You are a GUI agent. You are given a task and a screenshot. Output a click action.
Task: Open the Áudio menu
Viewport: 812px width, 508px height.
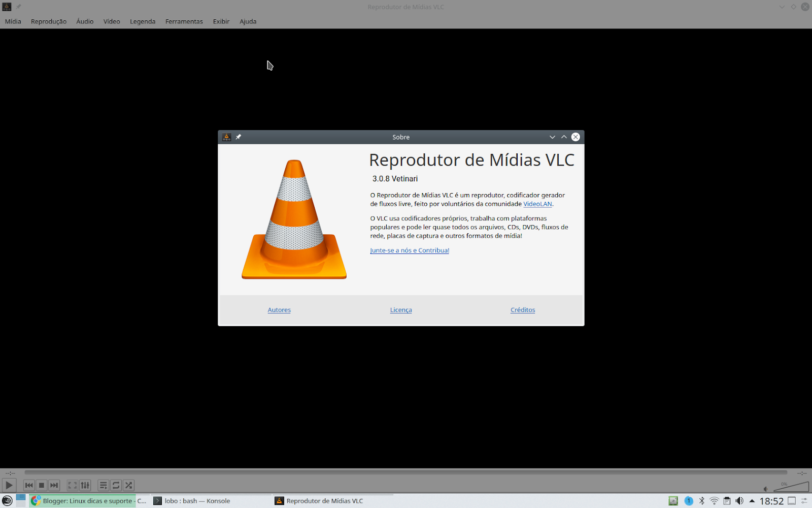[x=85, y=21]
